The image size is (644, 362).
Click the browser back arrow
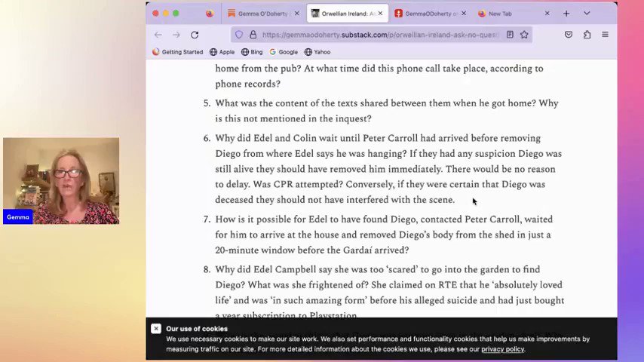pyautogui.click(x=158, y=35)
